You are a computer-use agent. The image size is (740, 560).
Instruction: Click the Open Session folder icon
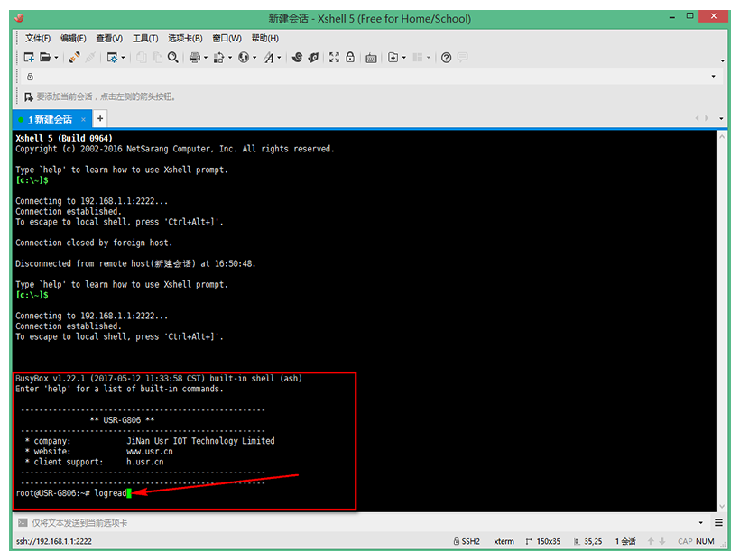(45, 58)
